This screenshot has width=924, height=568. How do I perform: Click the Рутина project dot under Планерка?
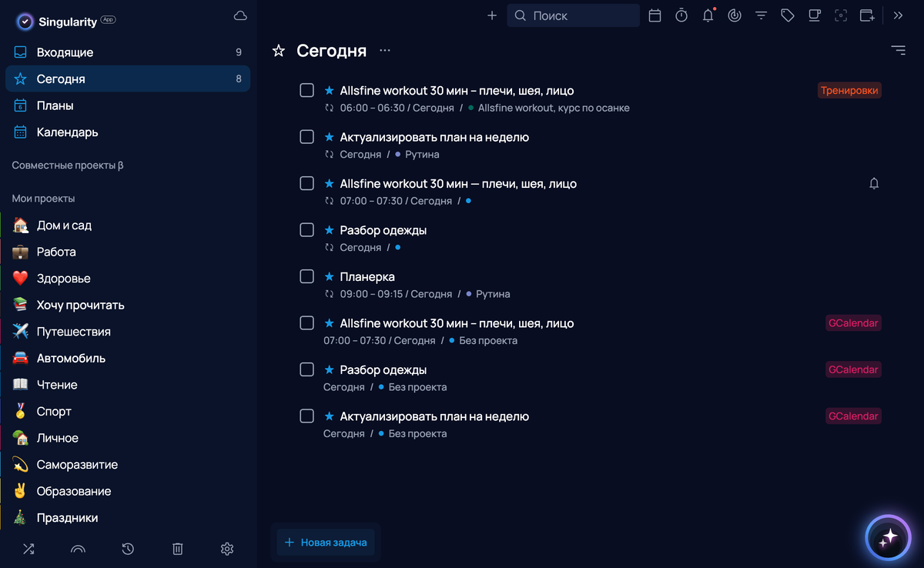pos(468,294)
